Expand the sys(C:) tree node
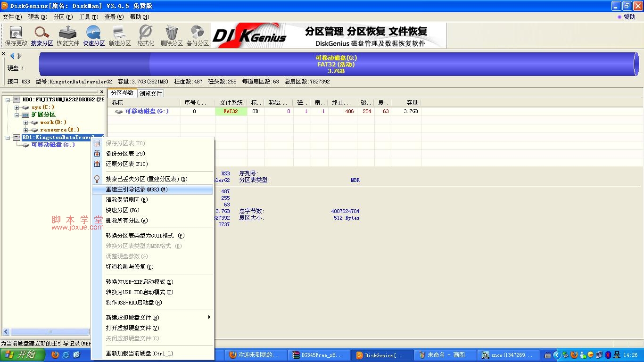Screen dimensions: 644x362 point(17,107)
